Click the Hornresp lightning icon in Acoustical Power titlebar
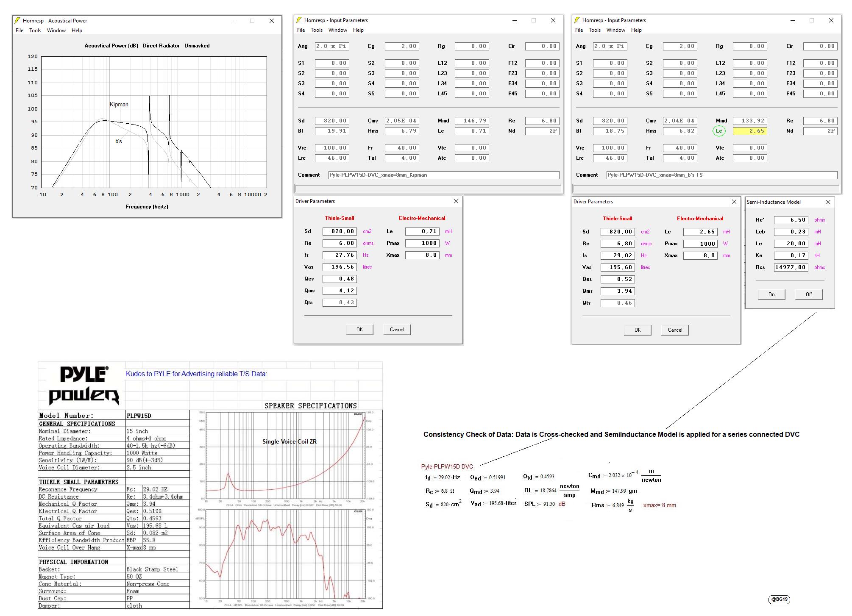Viewport: 852px width, 616px height. point(17,20)
